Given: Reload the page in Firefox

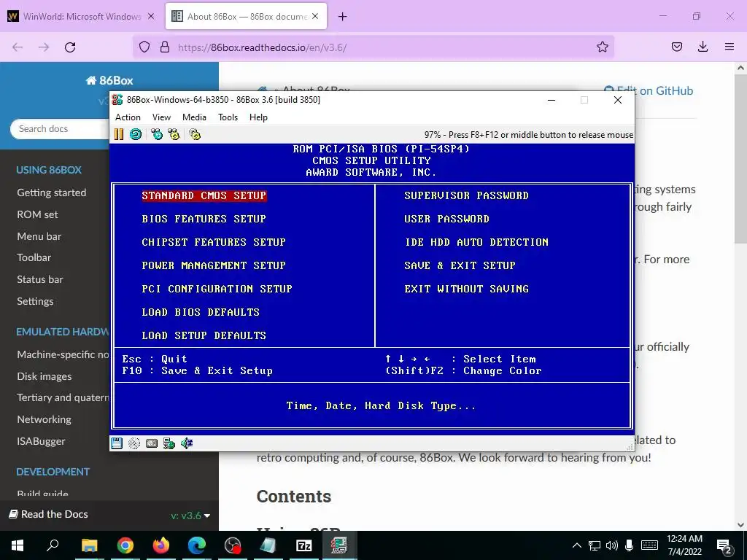Looking at the screenshot, I should click(x=70, y=47).
